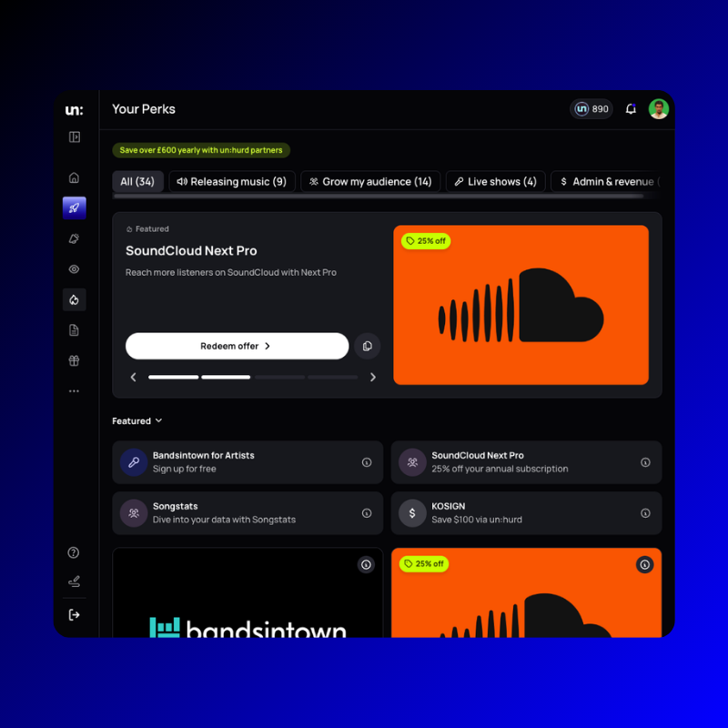Go to next featured slide arrow

coord(373,377)
